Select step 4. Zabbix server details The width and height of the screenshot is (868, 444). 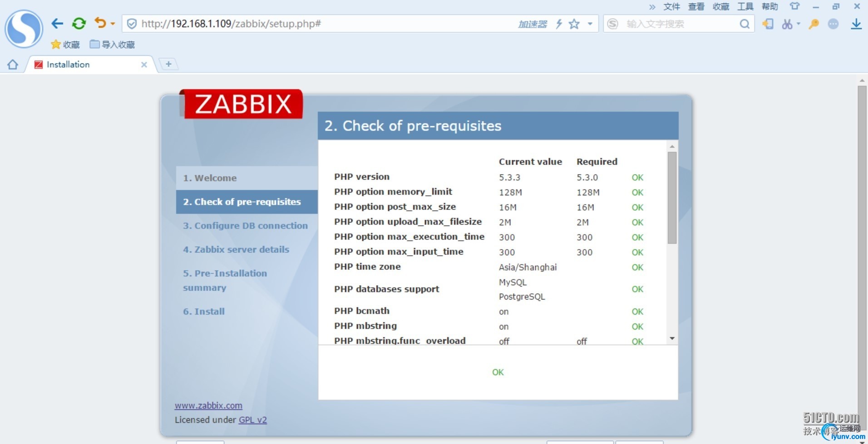[x=236, y=249]
